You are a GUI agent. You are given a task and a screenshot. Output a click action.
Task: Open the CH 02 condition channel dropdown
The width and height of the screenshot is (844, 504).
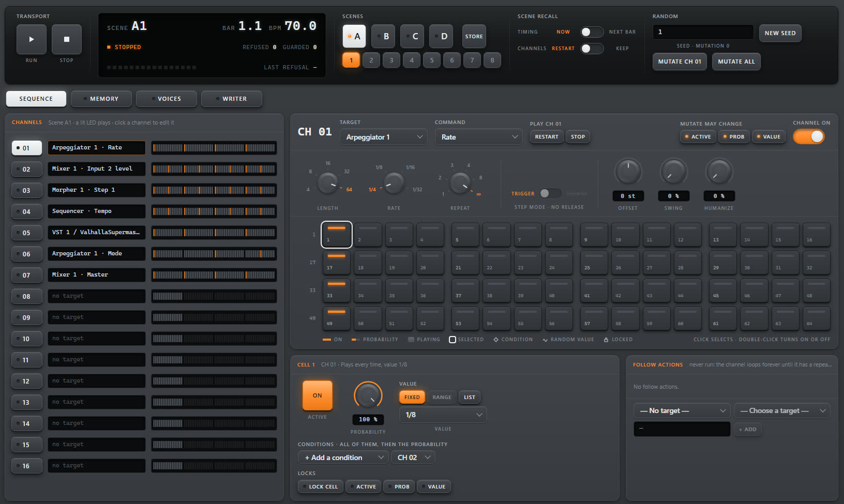pos(413,457)
